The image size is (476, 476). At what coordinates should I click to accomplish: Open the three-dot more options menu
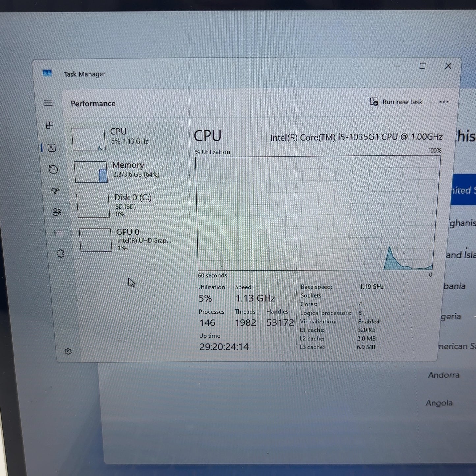point(444,102)
